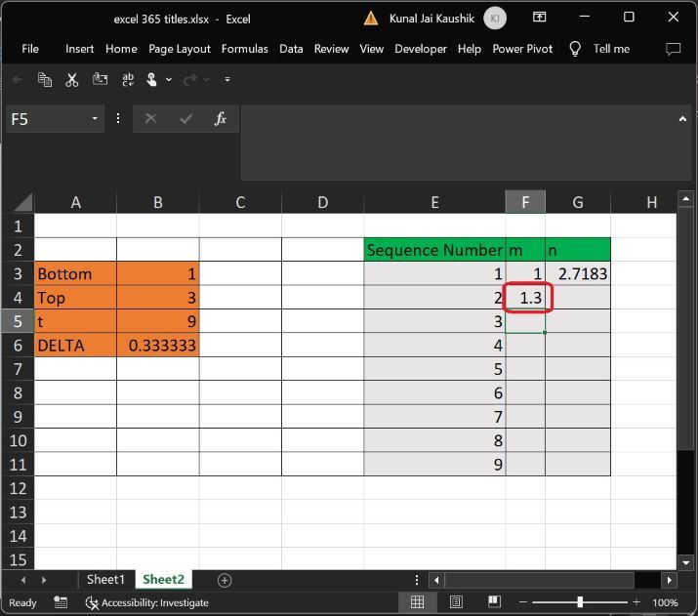The image size is (698, 616).
Task: Switch to Page Layout view
Action: click(x=456, y=602)
